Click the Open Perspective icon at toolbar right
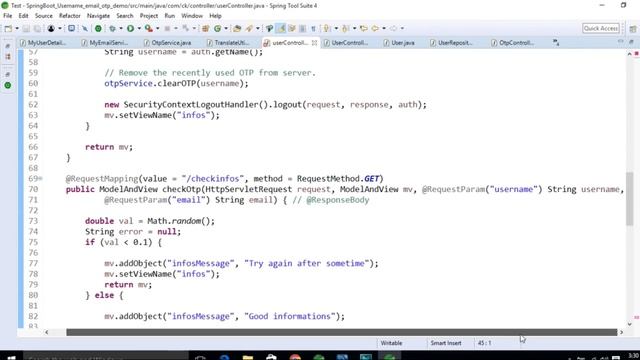Viewport: 640px width, 360px height. click(x=633, y=29)
